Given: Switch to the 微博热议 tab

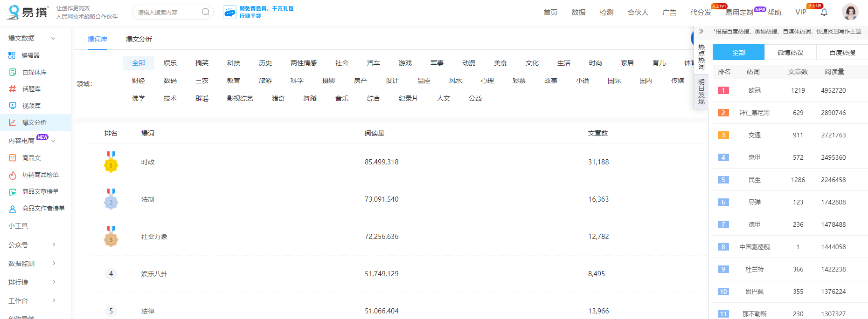Looking at the screenshot, I should click(x=790, y=53).
